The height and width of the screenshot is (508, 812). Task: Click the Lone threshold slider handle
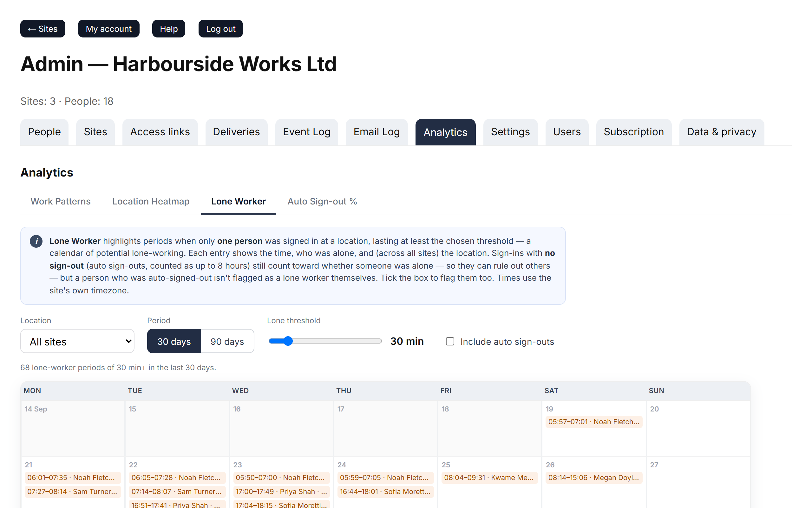[x=288, y=341]
